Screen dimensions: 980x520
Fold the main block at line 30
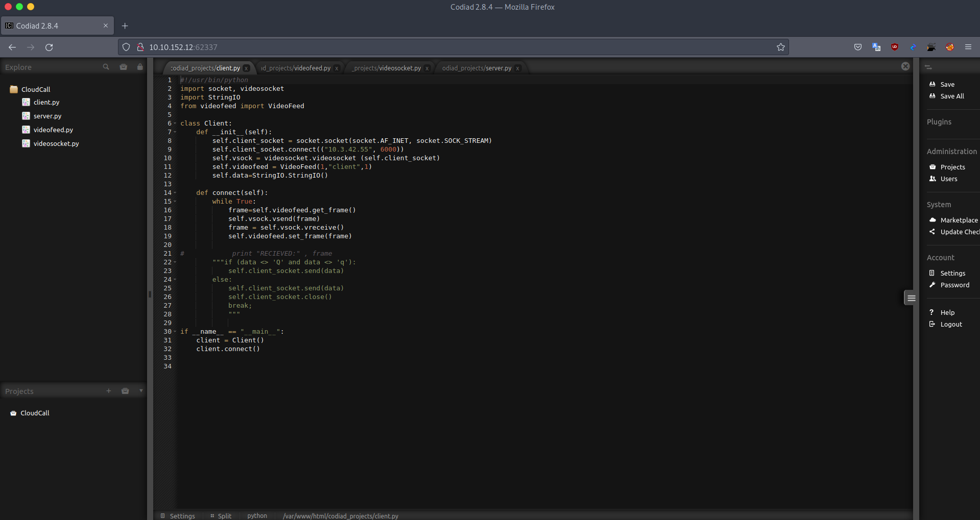click(175, 332)
